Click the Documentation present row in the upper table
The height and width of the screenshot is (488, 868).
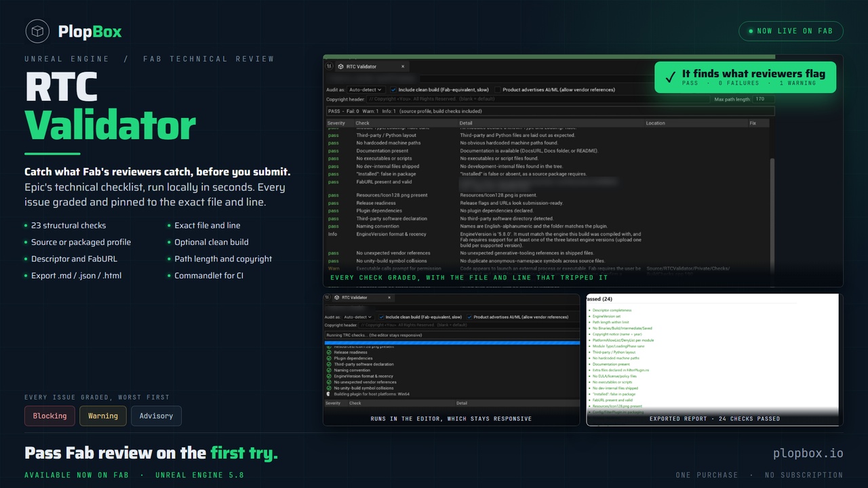click(548, 151)
